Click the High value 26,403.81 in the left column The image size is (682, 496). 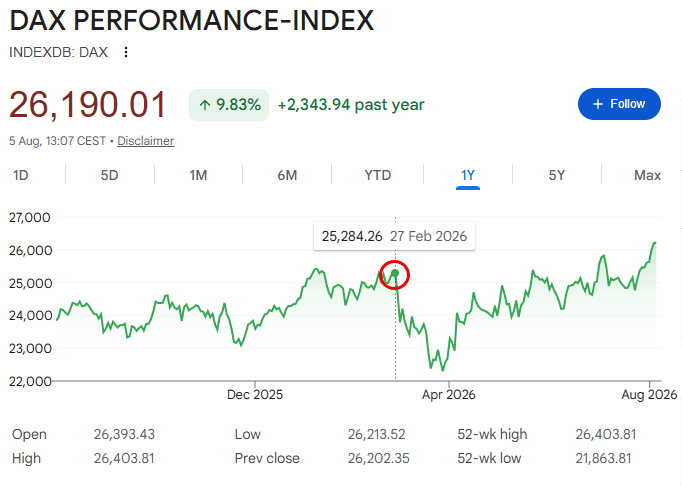pyautogui.click(x=124, y=458)
